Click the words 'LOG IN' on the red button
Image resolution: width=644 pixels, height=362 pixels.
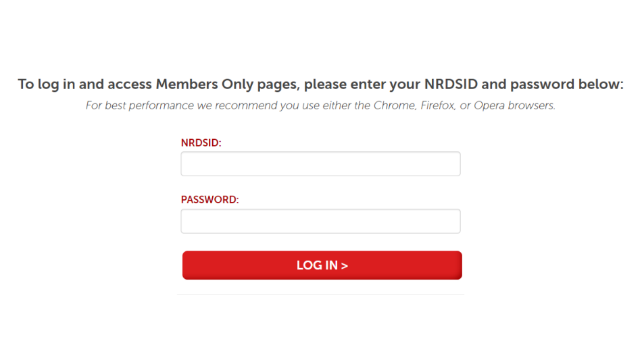coord(317,265)
